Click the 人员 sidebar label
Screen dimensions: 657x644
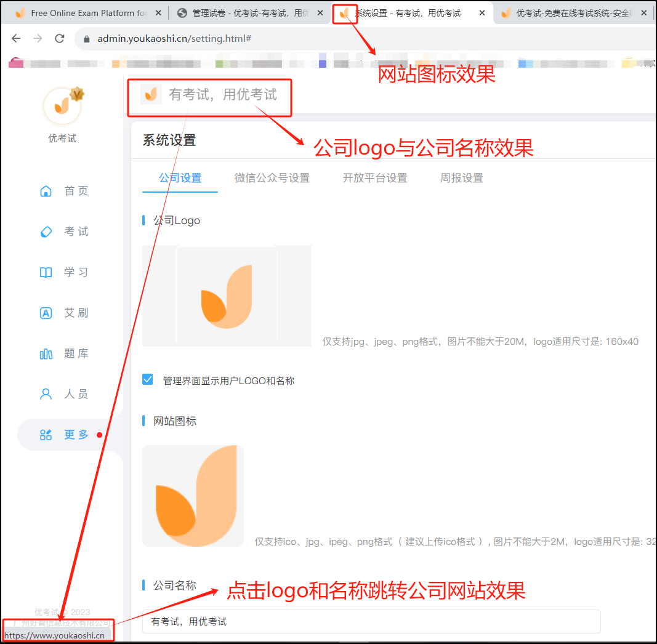76,394
